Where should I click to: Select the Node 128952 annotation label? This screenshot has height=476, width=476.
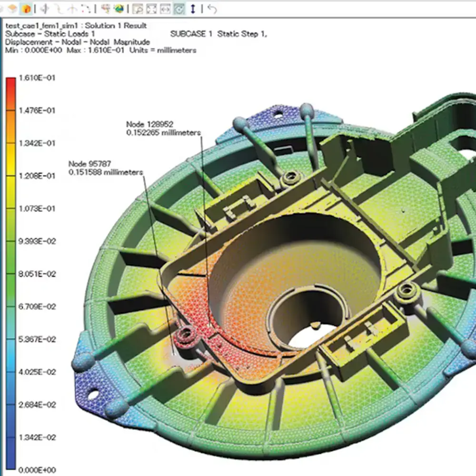point(149,124)
